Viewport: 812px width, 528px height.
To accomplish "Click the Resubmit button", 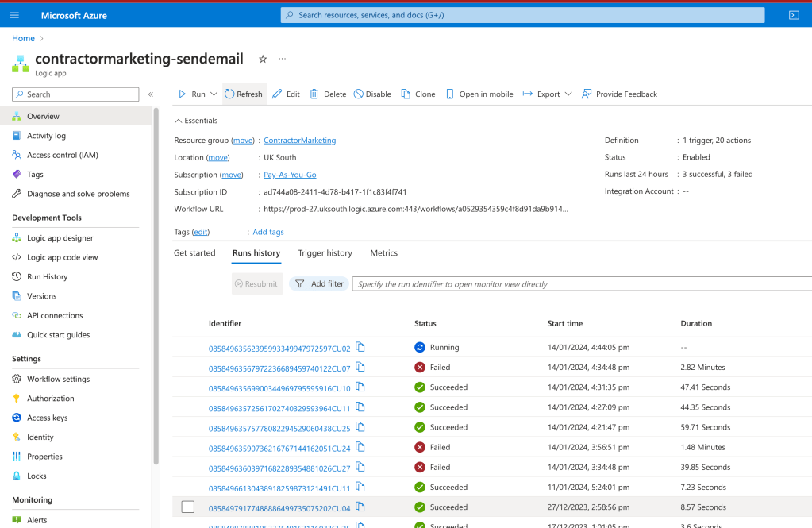I will coord(257,284).
